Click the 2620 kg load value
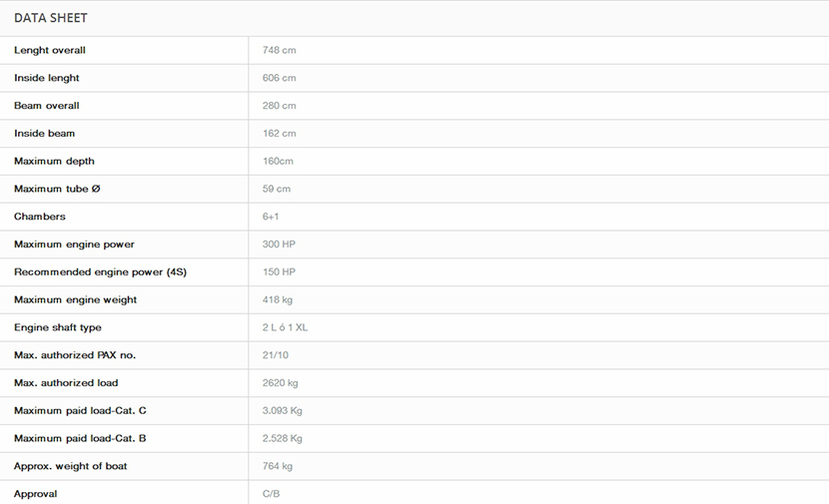 281,383
